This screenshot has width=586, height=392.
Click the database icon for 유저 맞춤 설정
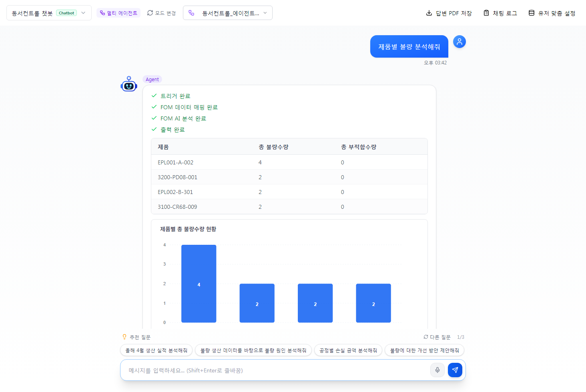532,13
